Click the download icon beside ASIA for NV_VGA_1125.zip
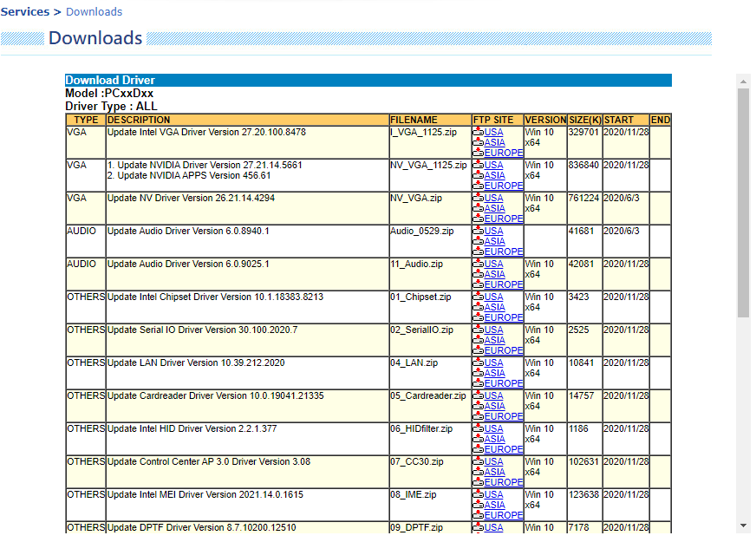 coord(478,175)
